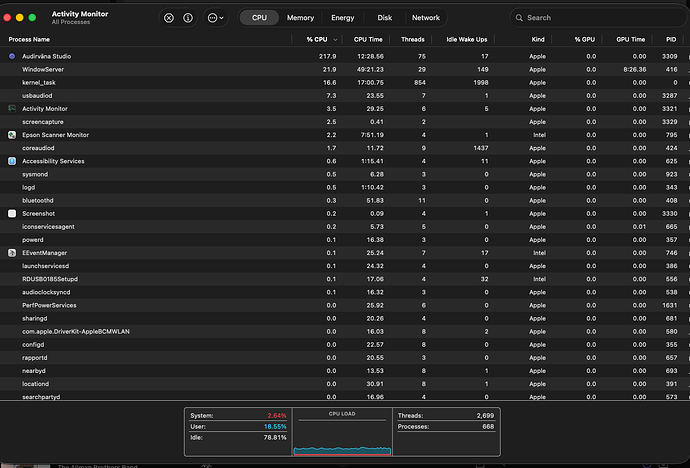The width and height of the screenshot is (690, 468).
Task: Click the stop process toolbar icon
Action: click(x=169, y=18)
